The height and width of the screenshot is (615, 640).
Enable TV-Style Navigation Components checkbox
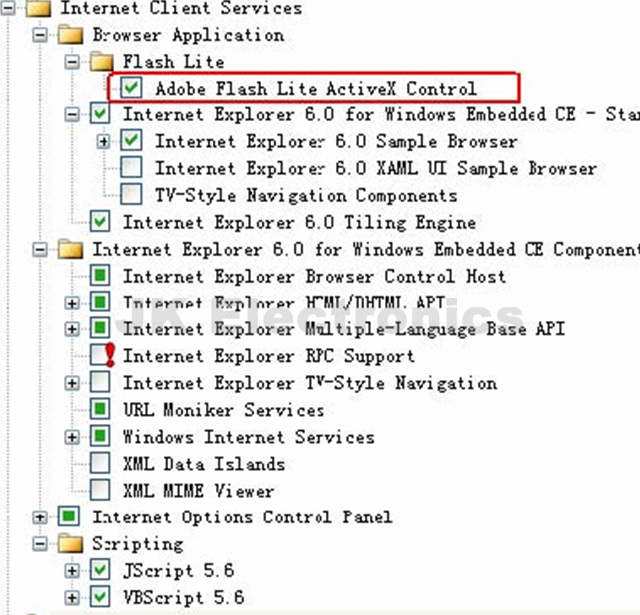point(131,194)
